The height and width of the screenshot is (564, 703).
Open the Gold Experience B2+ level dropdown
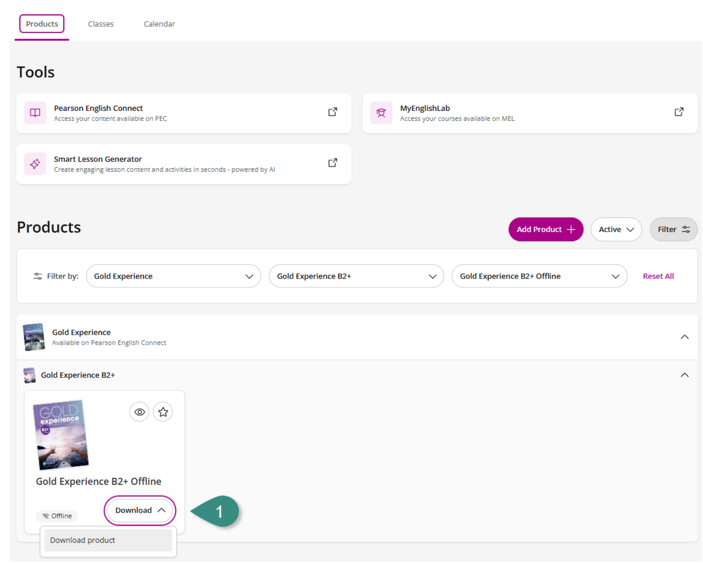[356, 276]
